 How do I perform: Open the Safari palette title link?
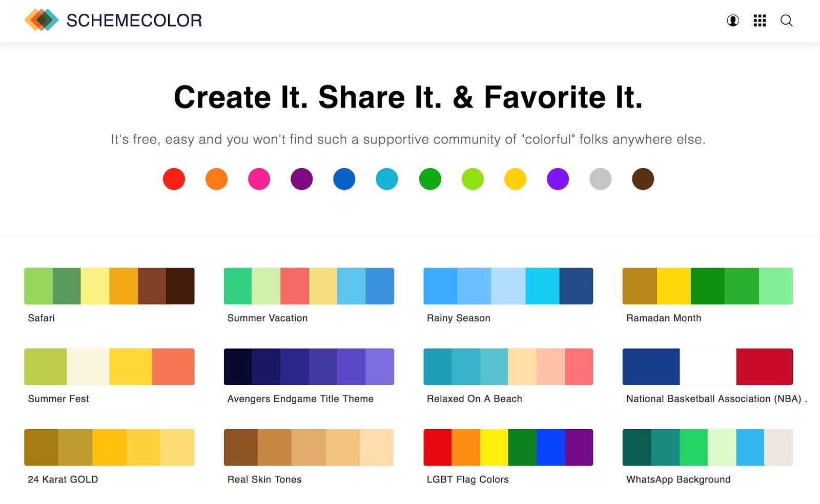41,318
